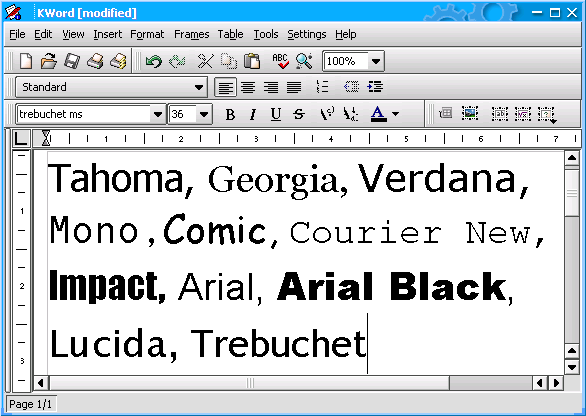Align paragraph right
Screen dimensions: 586x416
271,87
